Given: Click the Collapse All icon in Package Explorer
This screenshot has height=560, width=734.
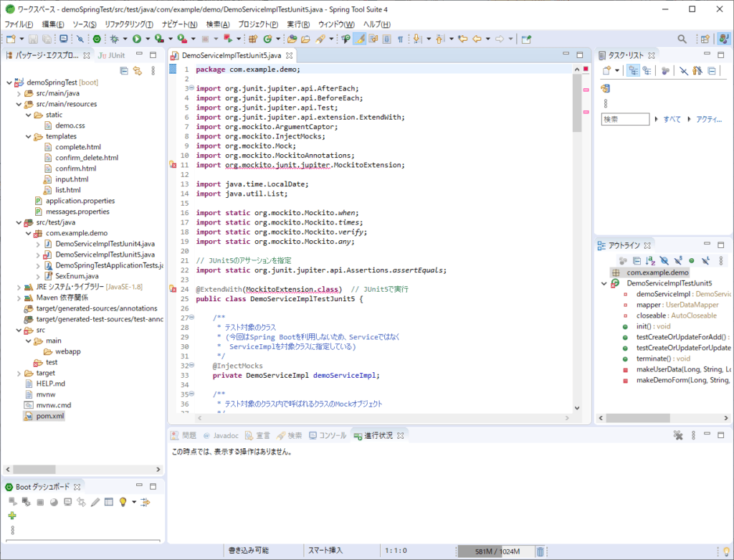Looking at the screenshot, I should point(124,71).
